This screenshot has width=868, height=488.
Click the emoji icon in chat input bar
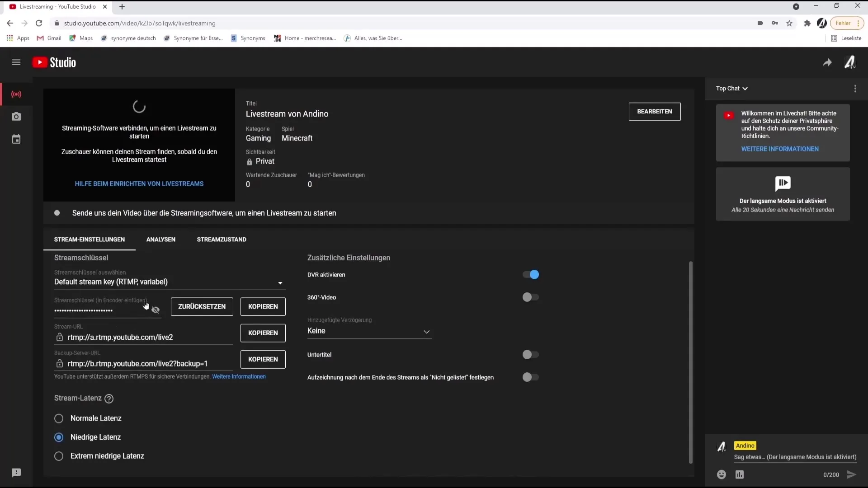point(721,474)
